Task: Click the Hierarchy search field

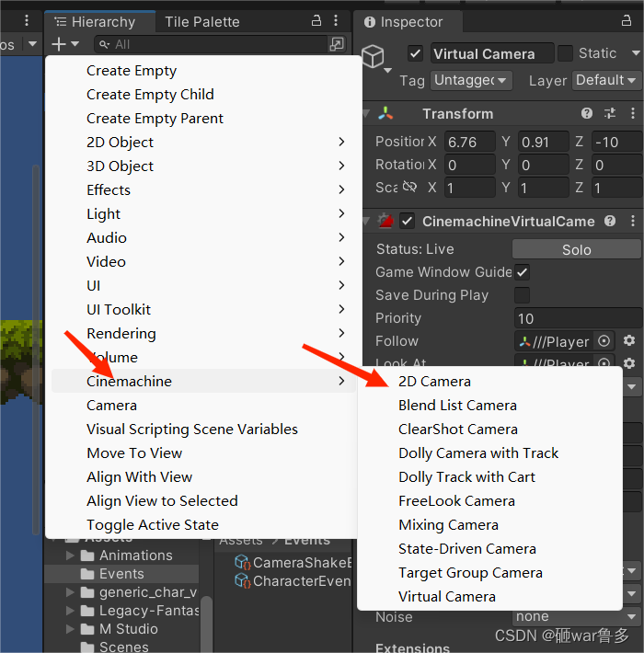Action: [212, 44]
